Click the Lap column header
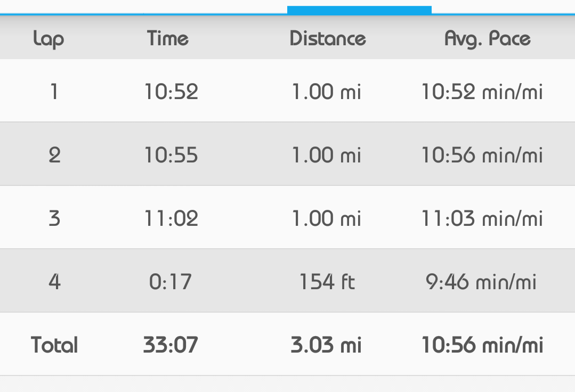 click(48, 38)
